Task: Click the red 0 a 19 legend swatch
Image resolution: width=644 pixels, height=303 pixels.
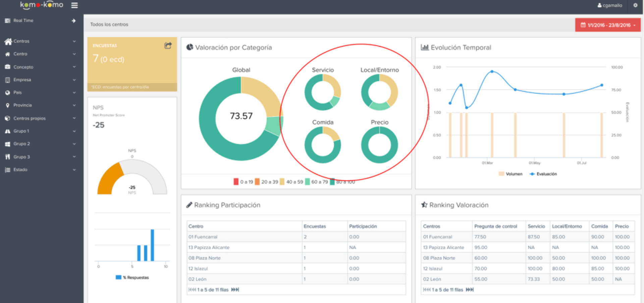Action: (x=236, y=182)
